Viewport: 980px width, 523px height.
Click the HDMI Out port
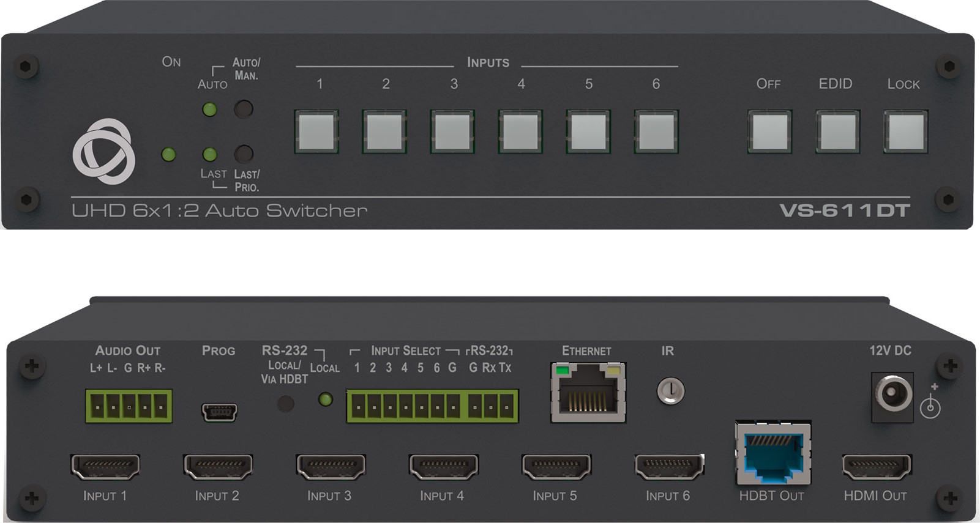877,467
